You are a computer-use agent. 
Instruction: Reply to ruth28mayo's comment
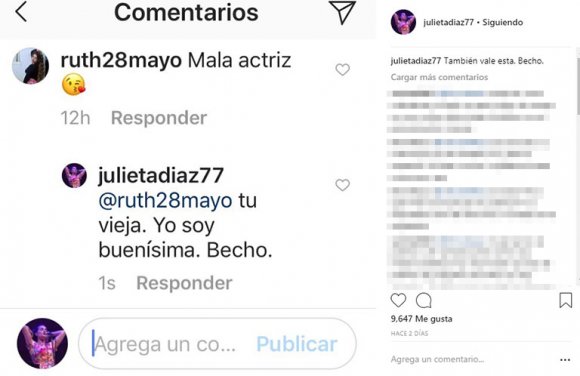[x=159, y=118]
